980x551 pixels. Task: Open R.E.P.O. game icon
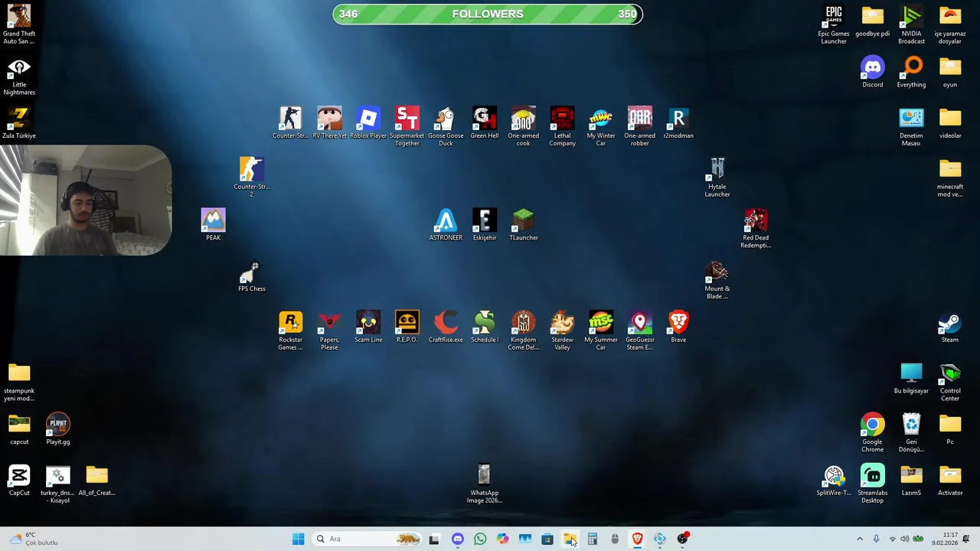(407, 327)
